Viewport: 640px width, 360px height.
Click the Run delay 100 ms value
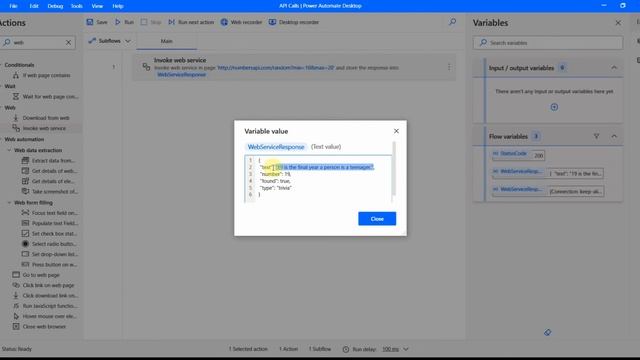coord(390,349)
